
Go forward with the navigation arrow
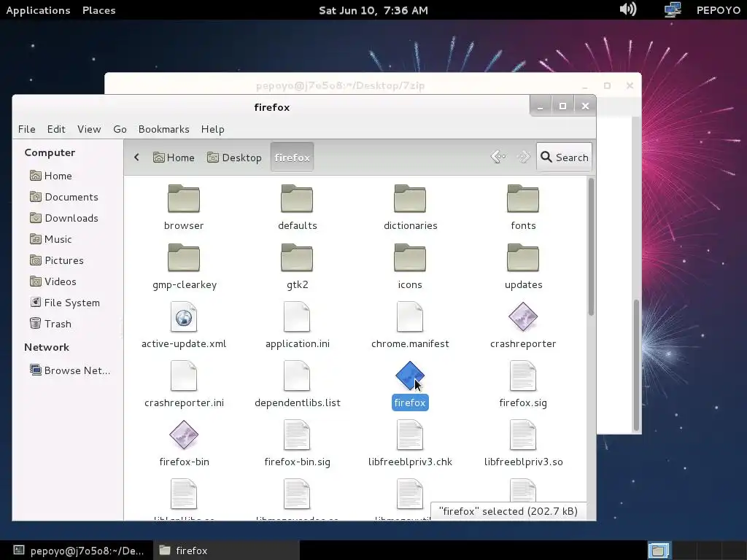click(524, 157)
